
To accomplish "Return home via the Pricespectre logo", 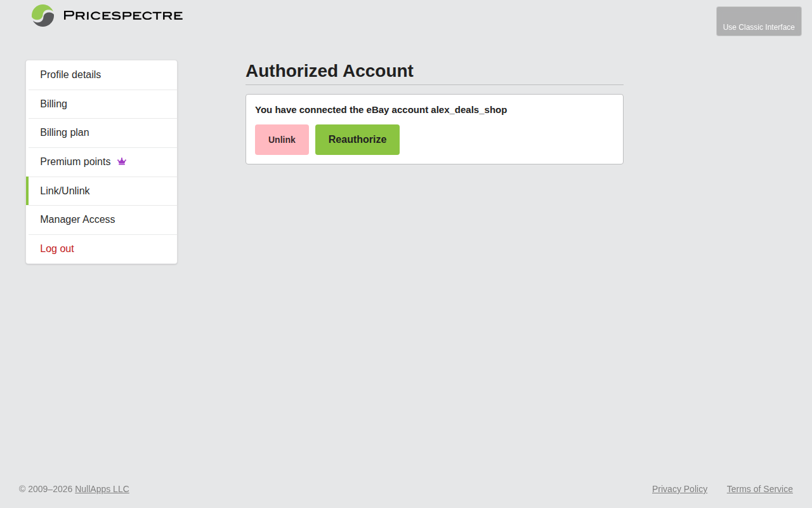I will (42, 15).
